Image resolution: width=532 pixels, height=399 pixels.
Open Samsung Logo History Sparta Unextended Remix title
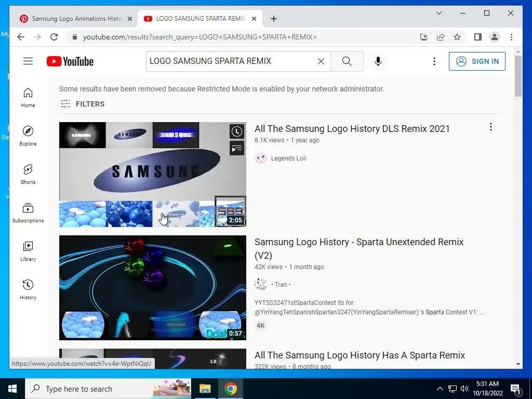pos(359,248)
